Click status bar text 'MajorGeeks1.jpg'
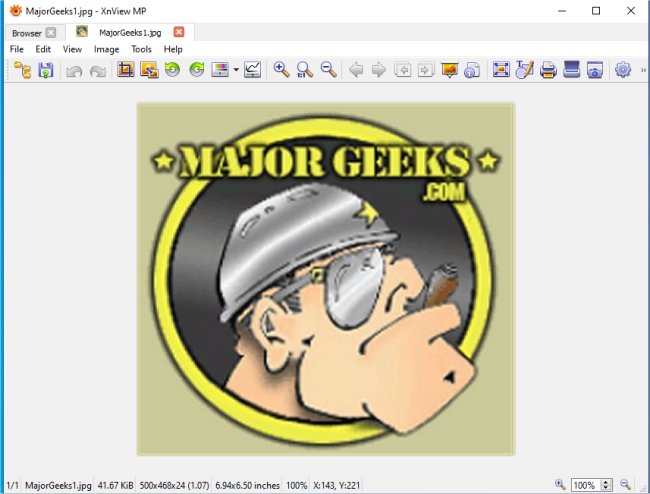The height and width of the screenshot is (494, 650). pyautogui.click(x=58, y=485)
